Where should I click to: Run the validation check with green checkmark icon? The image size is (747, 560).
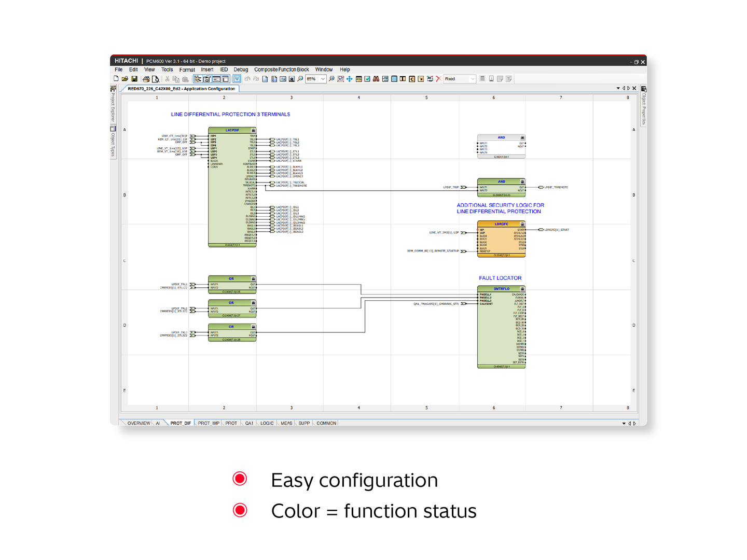click(x=367, y=79)
